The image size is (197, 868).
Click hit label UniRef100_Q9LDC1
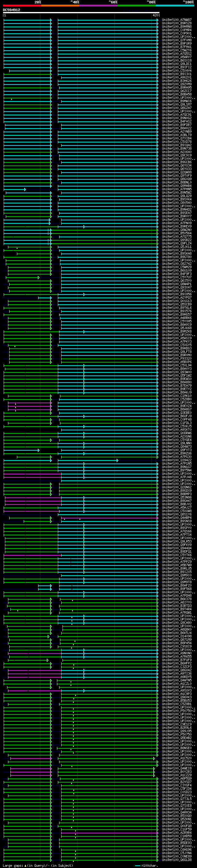click(x=176, y=64)
